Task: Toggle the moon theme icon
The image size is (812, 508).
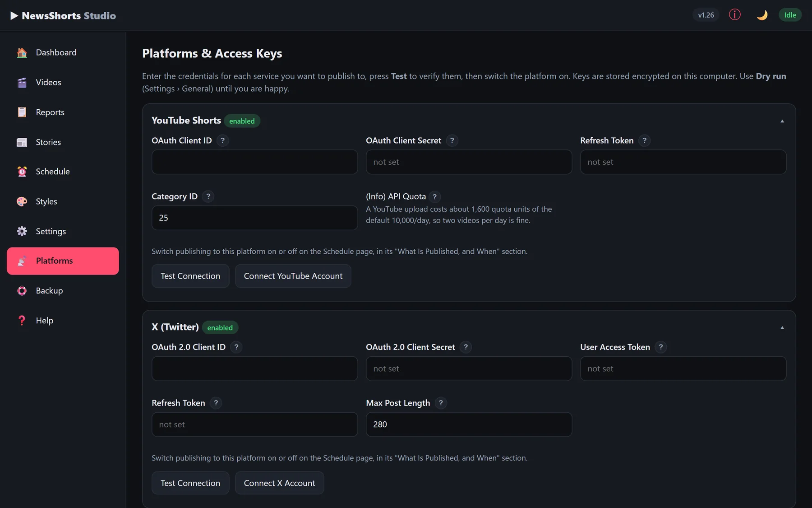Action: tap(762, 15)
